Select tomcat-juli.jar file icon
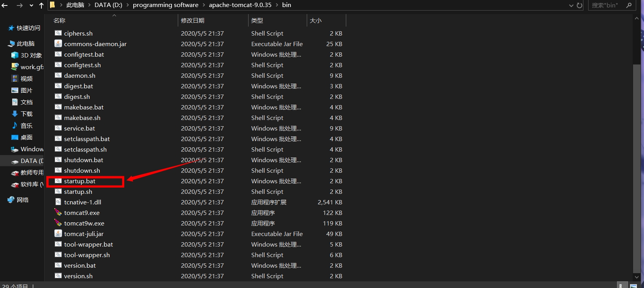 (x=58, y=234)
